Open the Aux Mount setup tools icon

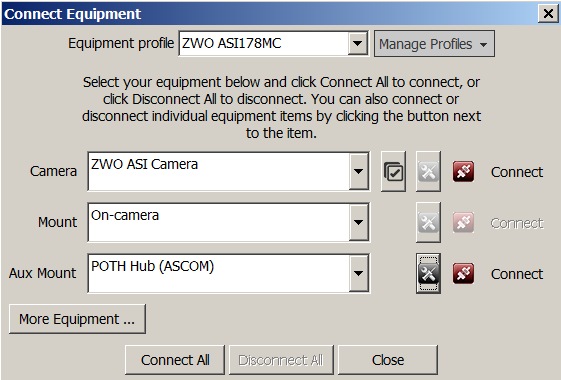coord(428,274)
